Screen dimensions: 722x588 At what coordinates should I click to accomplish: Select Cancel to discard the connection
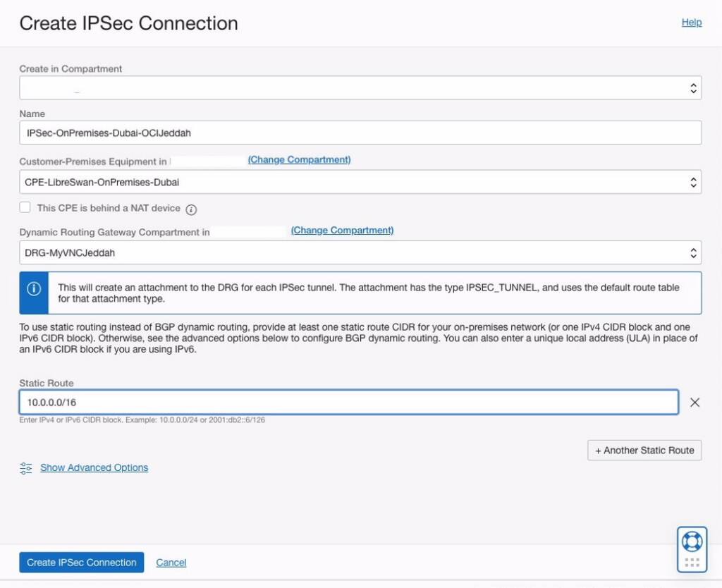(x=171, y=562)
